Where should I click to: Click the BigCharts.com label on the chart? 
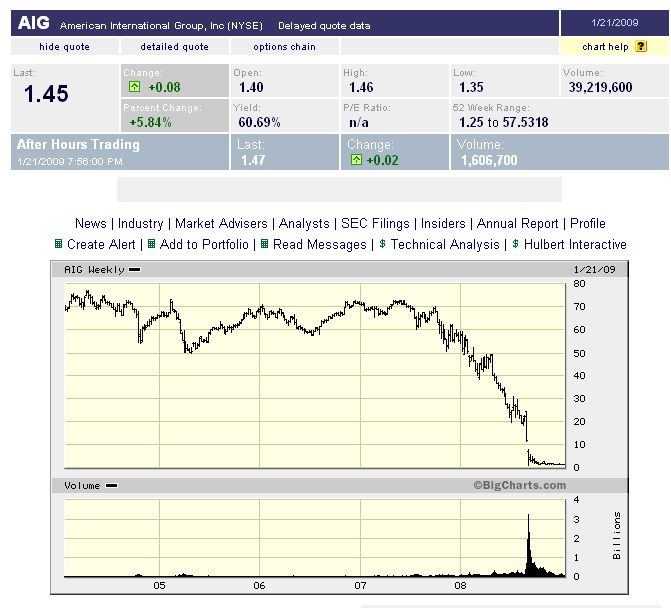(520, 485)
